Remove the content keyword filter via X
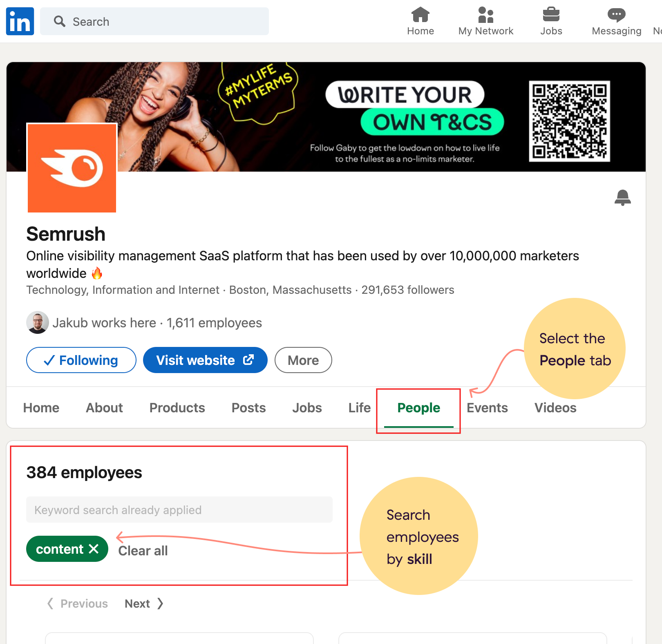Image resolution: width=662 pixels, height=644 pixels. coord(94,549)
